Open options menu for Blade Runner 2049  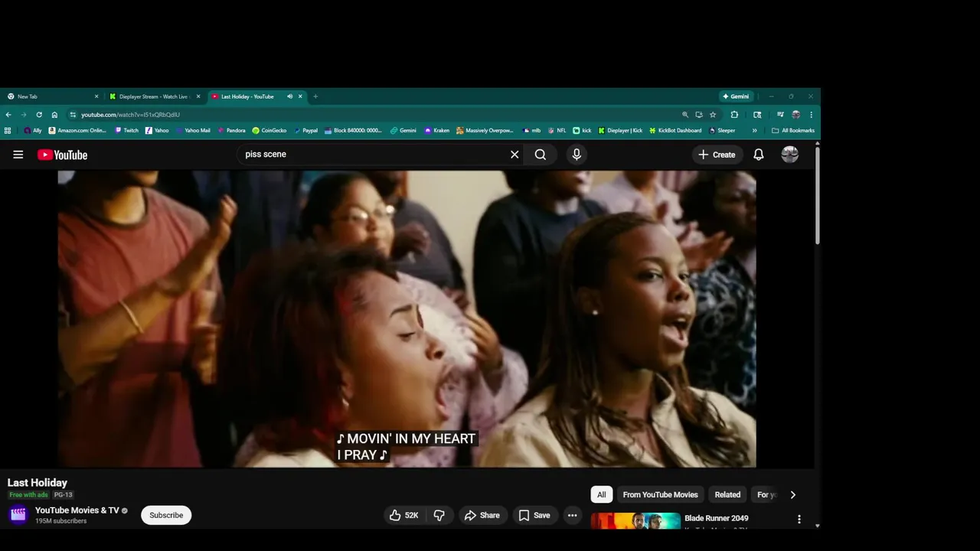point(799,519)
